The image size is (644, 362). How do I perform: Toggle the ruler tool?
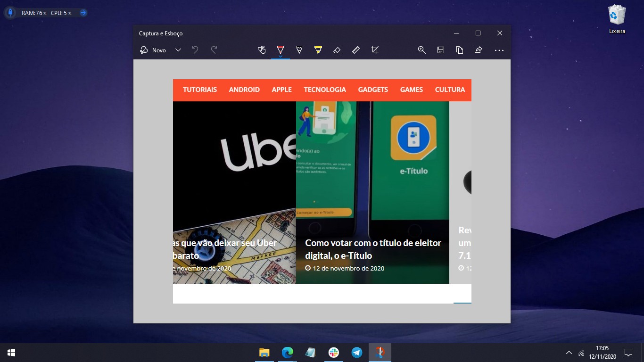pos(356,50)
